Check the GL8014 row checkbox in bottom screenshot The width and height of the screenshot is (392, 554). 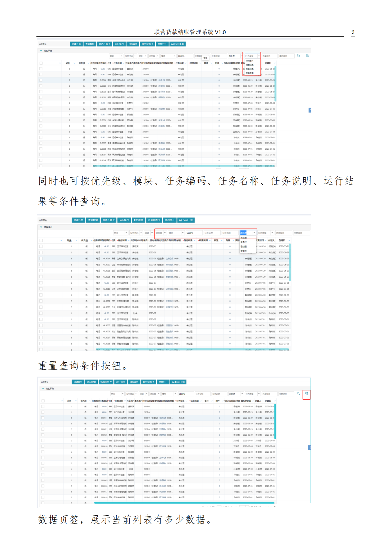click(x=43, y=418)
